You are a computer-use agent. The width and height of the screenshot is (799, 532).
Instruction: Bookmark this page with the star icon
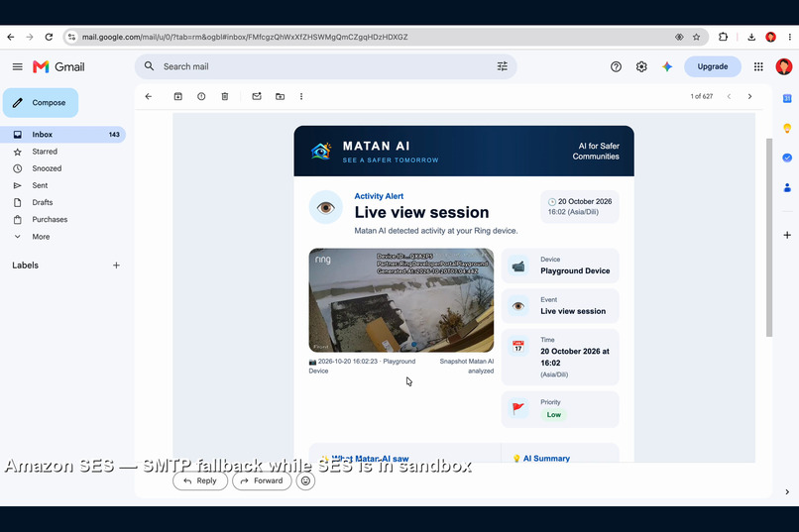tap(696, 37)
